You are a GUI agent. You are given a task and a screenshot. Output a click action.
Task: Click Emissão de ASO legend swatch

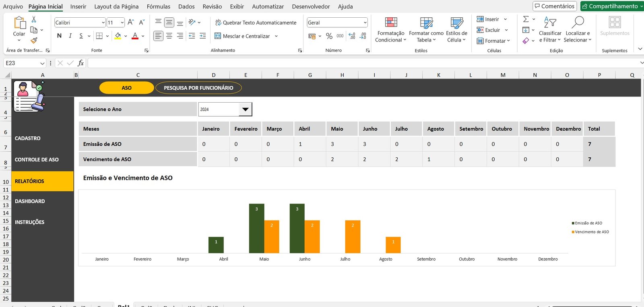coord(573,223)
